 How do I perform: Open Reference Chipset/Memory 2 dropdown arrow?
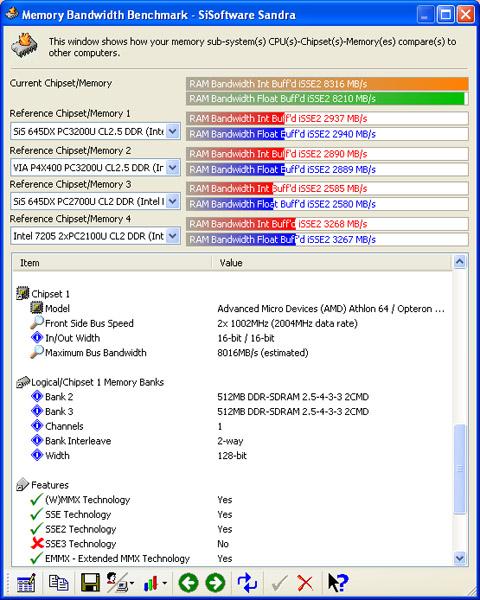click(173, 167)
